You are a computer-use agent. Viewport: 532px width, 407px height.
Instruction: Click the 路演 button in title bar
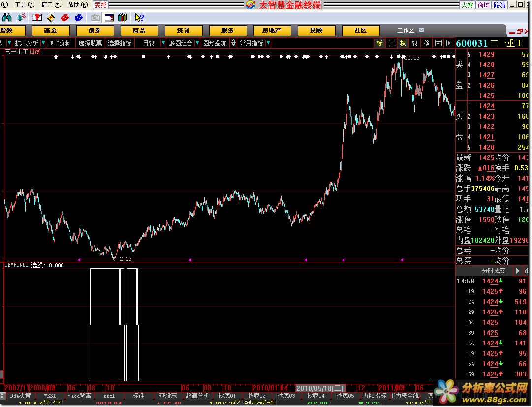[500, 5]
